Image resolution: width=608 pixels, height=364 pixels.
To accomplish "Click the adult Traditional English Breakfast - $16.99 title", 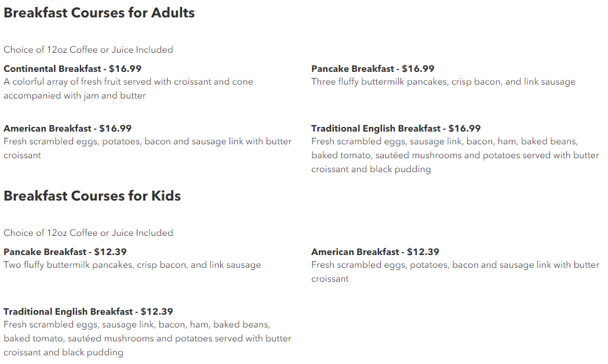I will (396, 128).
